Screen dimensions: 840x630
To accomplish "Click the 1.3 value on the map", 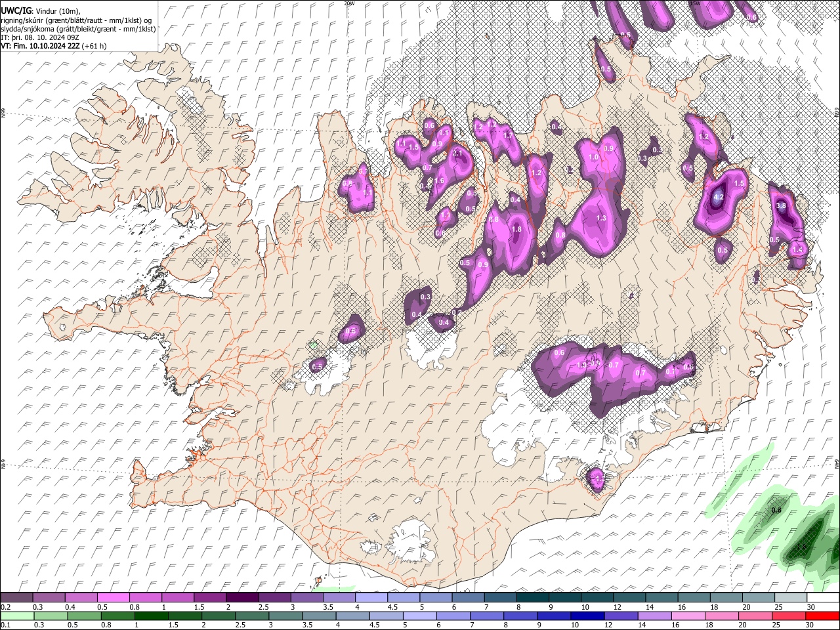I will (x=601, y=218).
